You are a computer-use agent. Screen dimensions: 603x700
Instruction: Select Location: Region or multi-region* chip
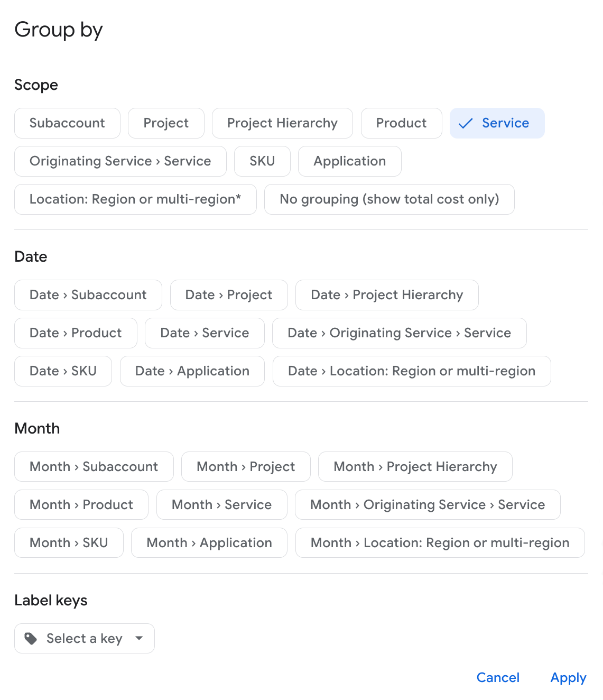[x=135, y=199]
